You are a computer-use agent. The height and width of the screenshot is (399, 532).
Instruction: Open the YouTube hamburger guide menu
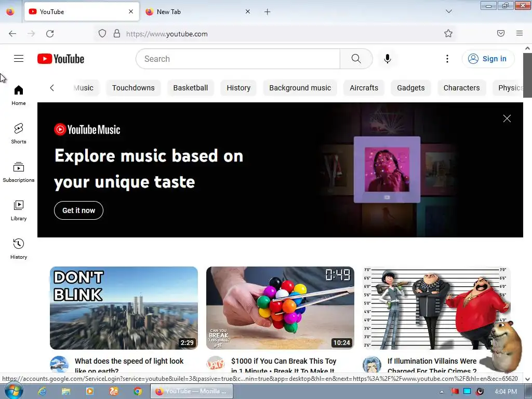19,59
